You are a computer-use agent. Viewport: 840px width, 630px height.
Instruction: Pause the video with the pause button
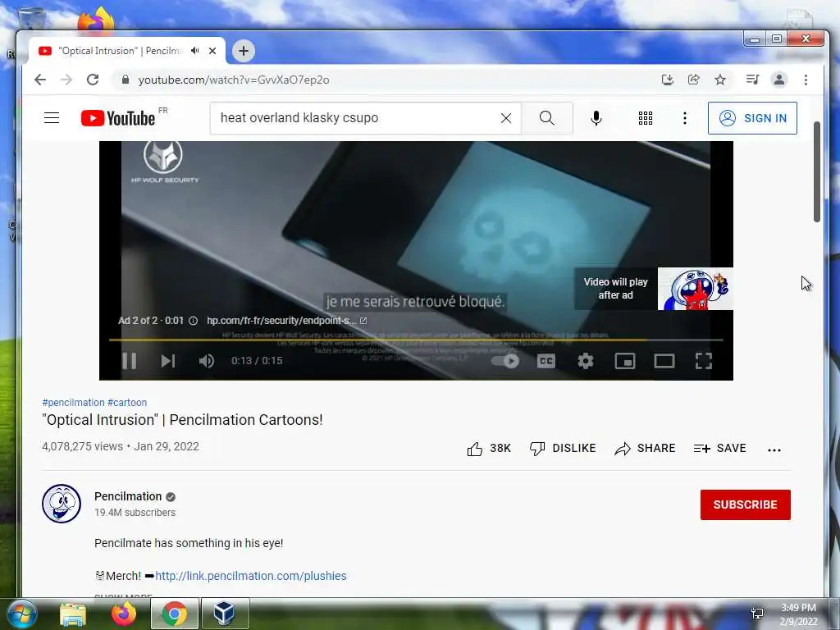point(129,361)
